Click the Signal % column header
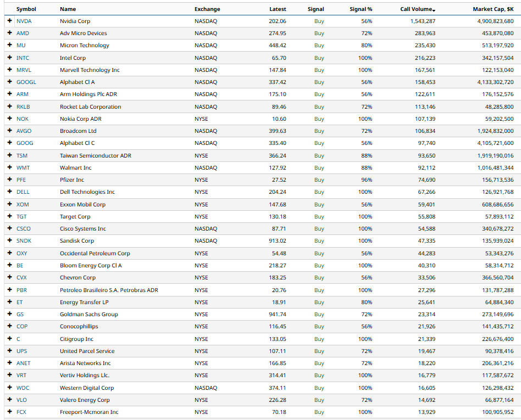The width and height of the screenshot is (521, 420). click(x=361, y=9)
